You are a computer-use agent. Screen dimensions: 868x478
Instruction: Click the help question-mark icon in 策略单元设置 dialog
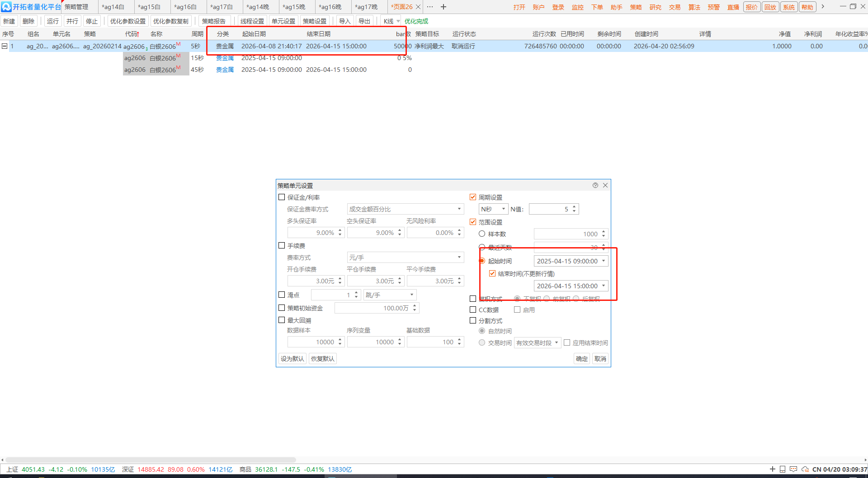click(x=595, y=185)
